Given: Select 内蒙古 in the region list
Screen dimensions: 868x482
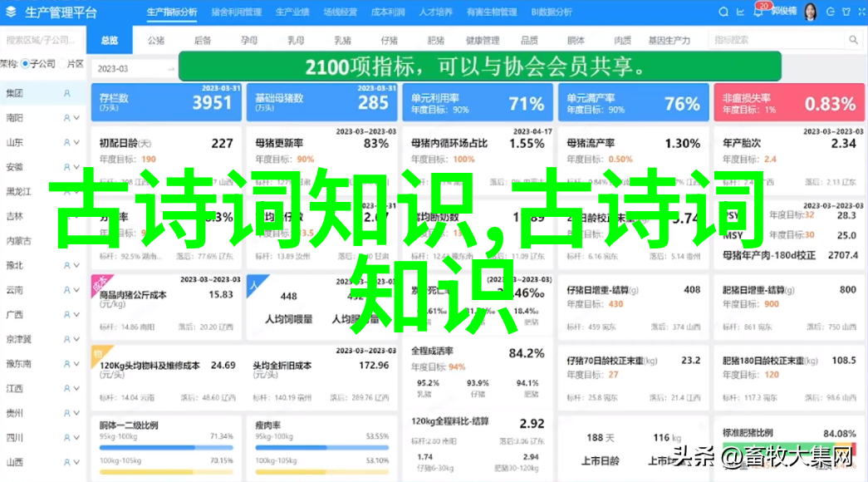Looking at the screenshot, I should tap(19, 241).
